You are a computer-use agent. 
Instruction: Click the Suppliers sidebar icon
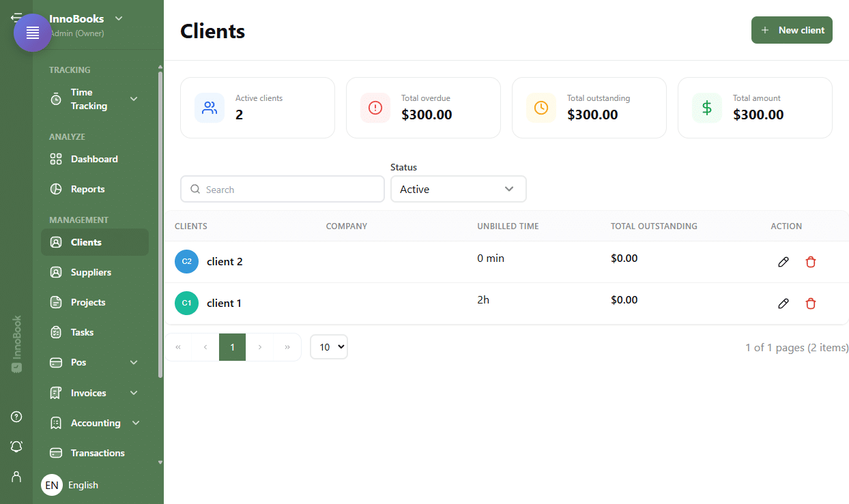pos(56,272)
